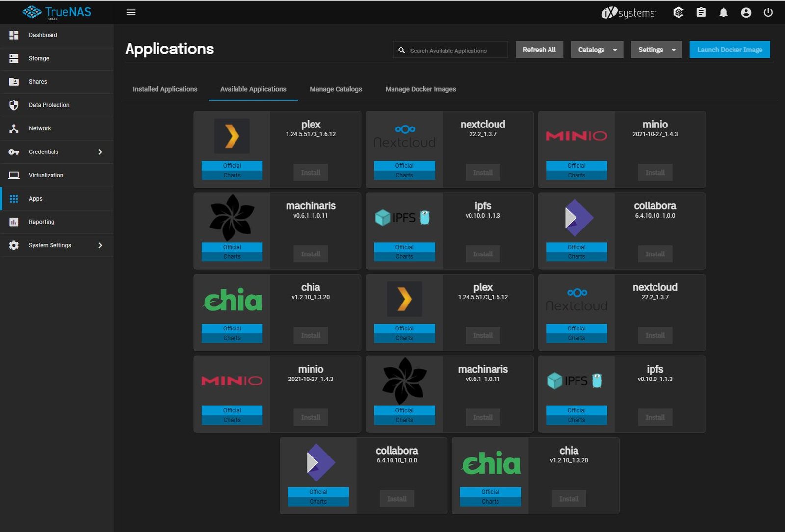
Task: Open alerts bell icon
Action: 723,12
